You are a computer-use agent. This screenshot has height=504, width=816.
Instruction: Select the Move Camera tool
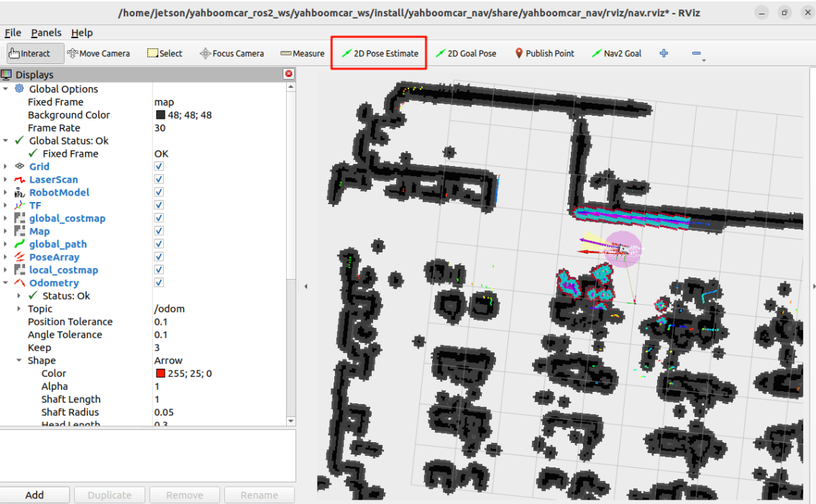pos(98,53)
